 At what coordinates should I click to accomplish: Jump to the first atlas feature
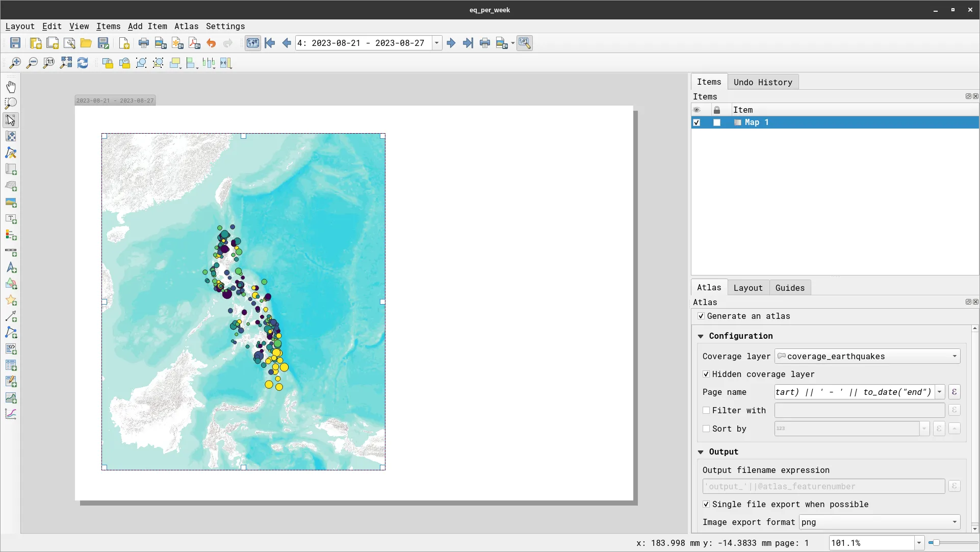pyautogui.click(x=270, y=43)
